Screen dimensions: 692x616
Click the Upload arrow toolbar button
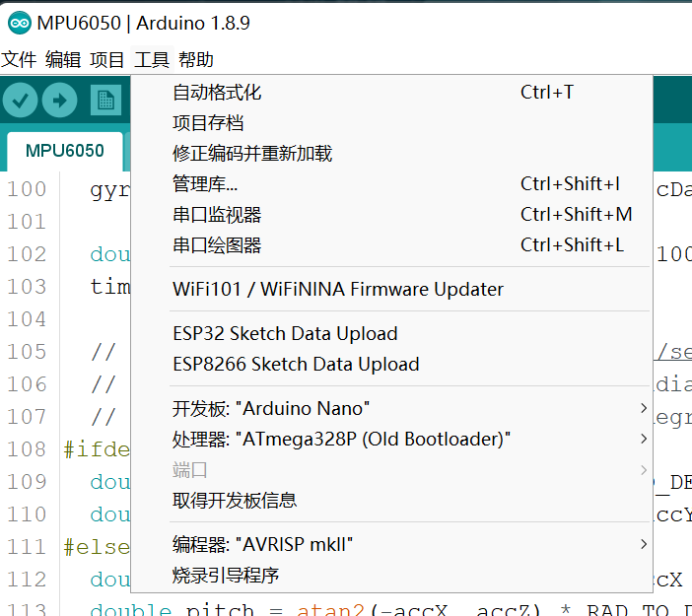coord(59,101)
